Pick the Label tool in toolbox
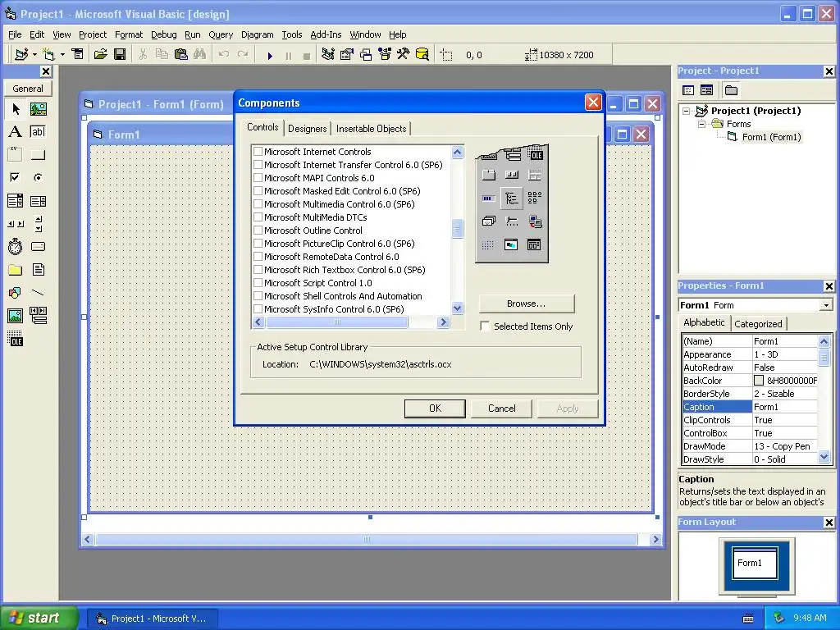 coord(16,132)
